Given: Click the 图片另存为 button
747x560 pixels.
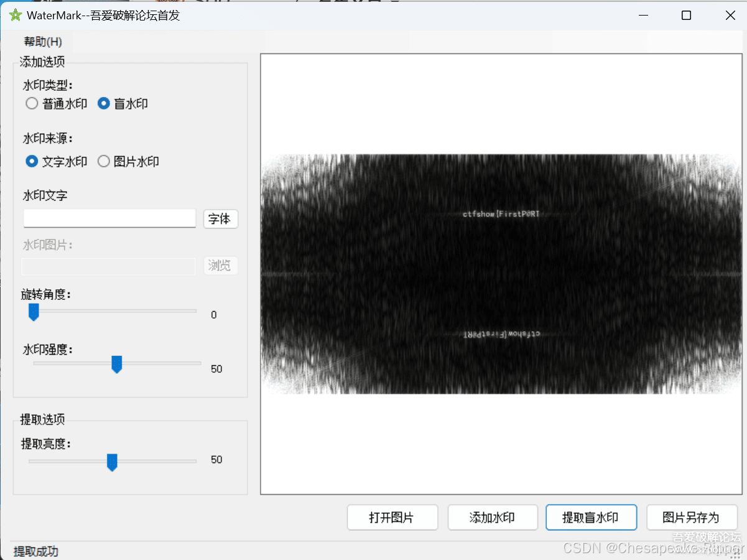Looking at the screenshot, I should point(692,518).
